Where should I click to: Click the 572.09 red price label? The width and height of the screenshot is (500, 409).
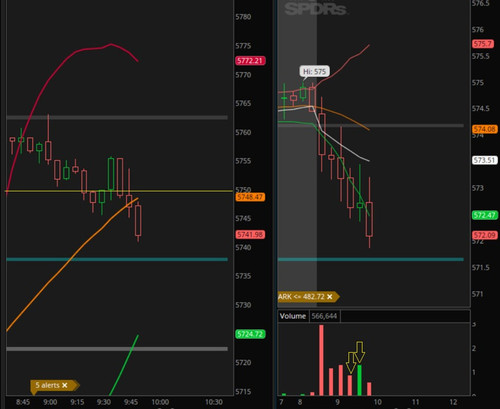(x=485, y=235)
